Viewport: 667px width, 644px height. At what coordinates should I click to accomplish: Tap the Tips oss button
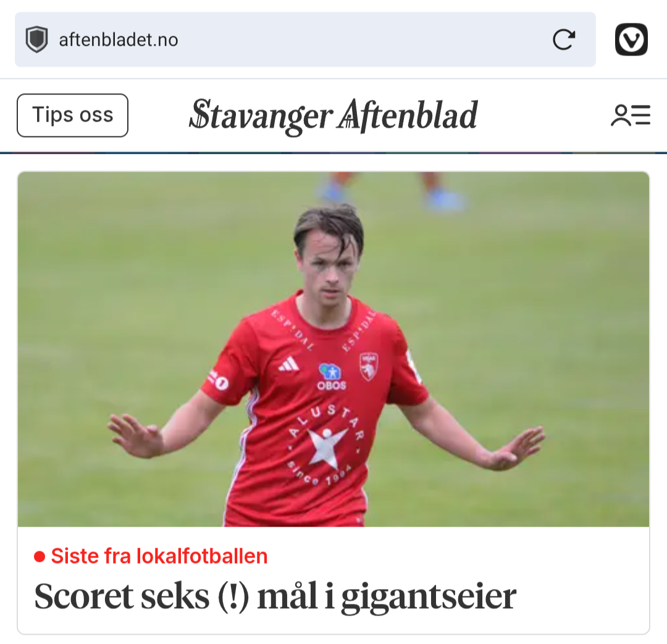(x=72, y=115)
